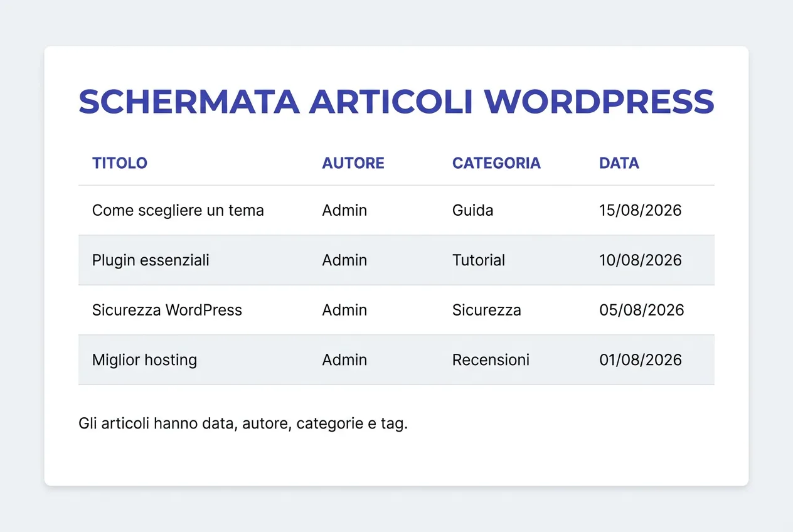Select the title 'Miglior hosting'
Viewport: 793px width, 532px height.
pos(144,359)
